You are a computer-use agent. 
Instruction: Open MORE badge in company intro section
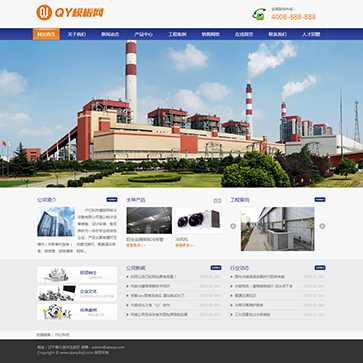click(112, 200)
